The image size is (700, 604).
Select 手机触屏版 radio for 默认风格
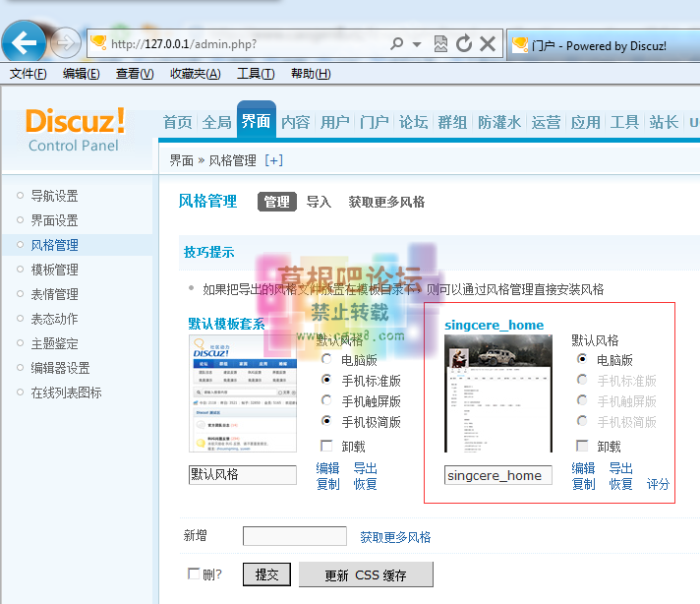pos(326,399)
